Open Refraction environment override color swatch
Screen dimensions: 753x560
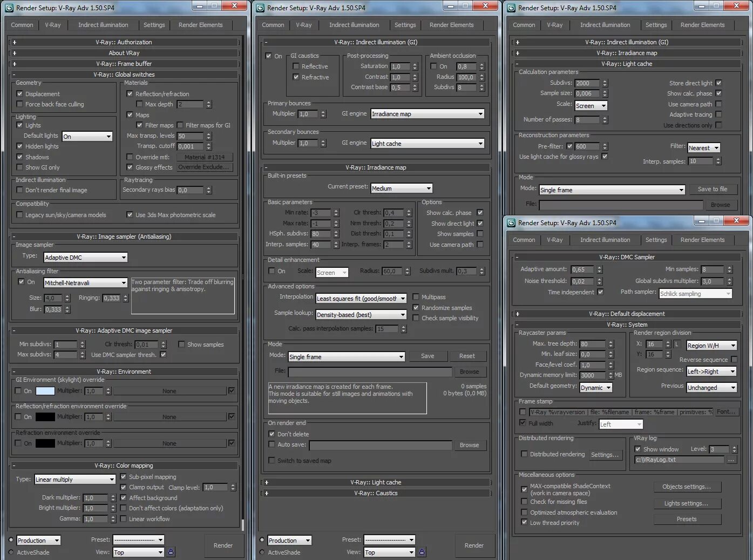45,443
